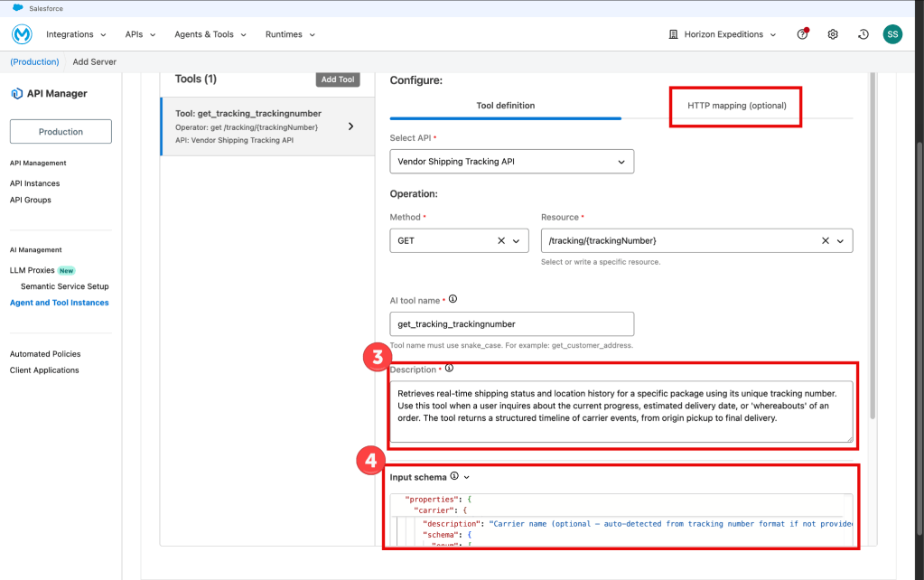Click the Salesforce cloud icon
The image size is (924, 580).
pyautogui.click(x=18, y=8)
